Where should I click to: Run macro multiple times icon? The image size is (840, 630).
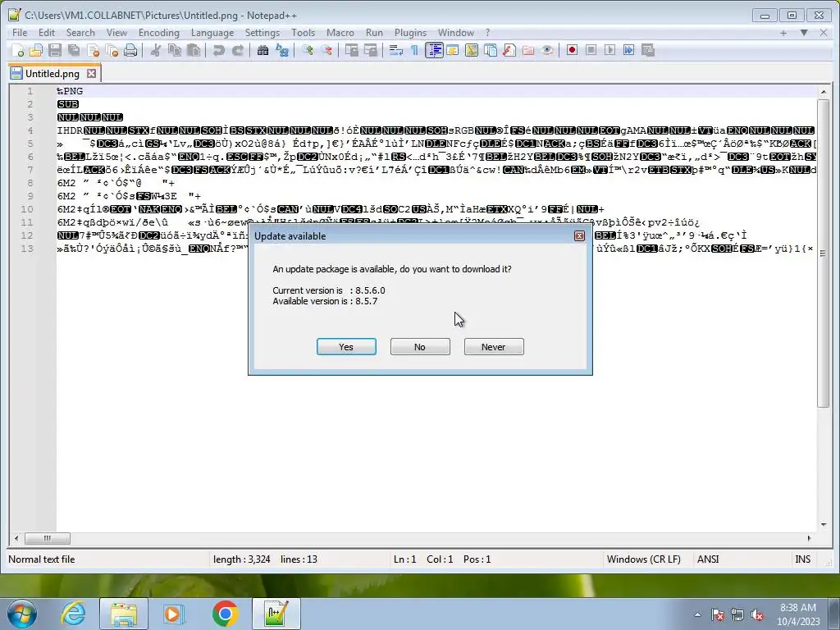point(628,50)
